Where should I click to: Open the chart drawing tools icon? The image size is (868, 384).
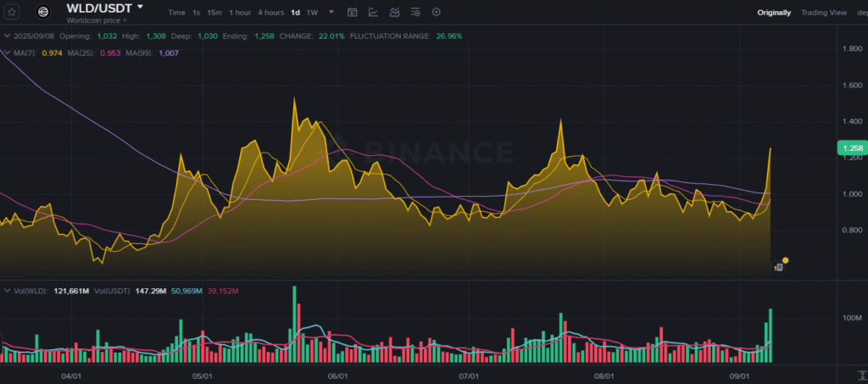click(x=373, y=13)
